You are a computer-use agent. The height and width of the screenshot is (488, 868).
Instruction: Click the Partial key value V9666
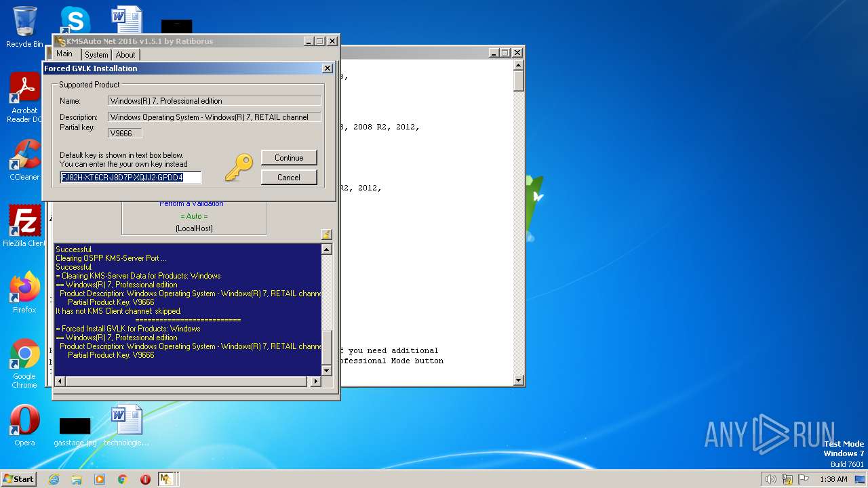point(125,134)
